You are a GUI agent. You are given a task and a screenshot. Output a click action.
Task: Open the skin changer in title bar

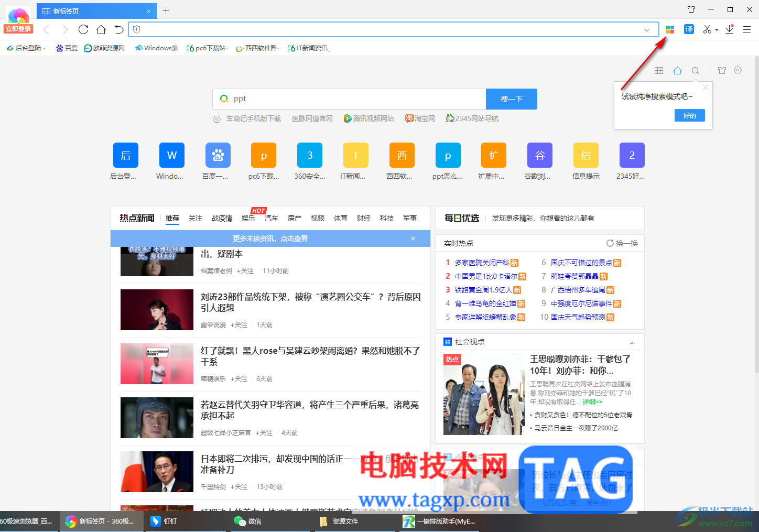pyautogui.click(x=691, y=9)
